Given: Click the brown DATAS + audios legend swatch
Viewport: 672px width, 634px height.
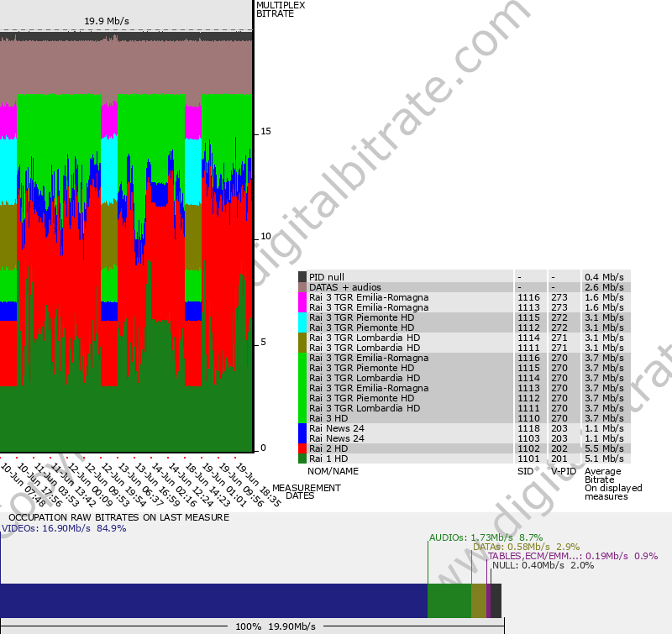Looking at the screenshot, I should 302,287.
